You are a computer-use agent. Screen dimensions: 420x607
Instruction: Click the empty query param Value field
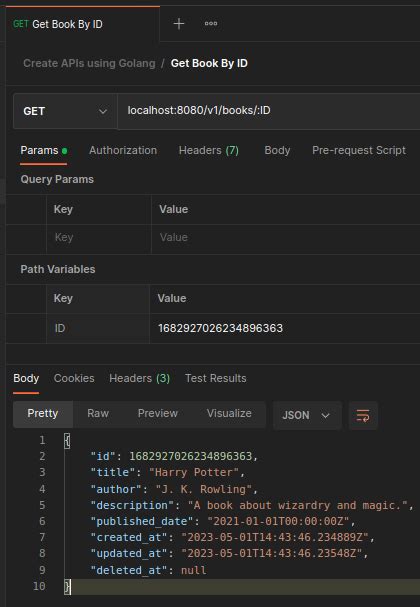[x=286, y=237]
